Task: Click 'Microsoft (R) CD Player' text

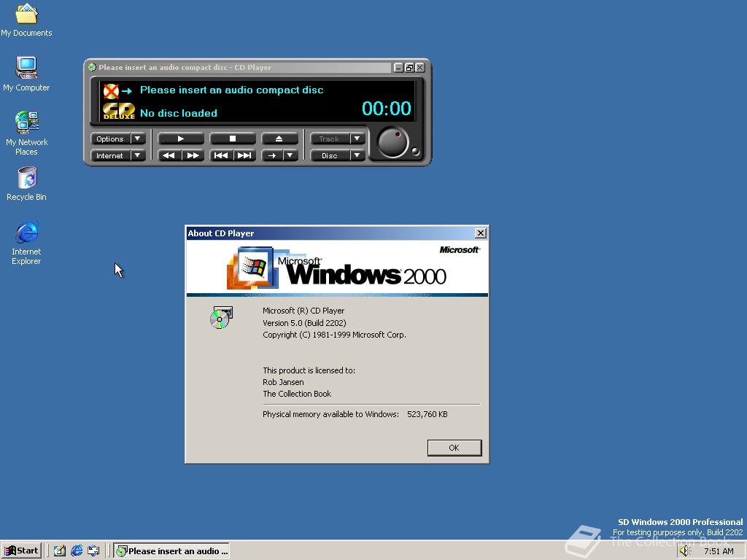Action: (x=303, y=311)
